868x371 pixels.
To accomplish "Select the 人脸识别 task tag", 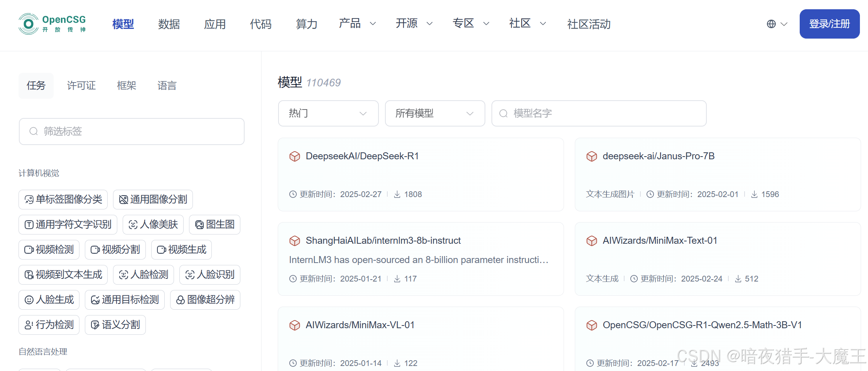I will (x=210, y=275).
